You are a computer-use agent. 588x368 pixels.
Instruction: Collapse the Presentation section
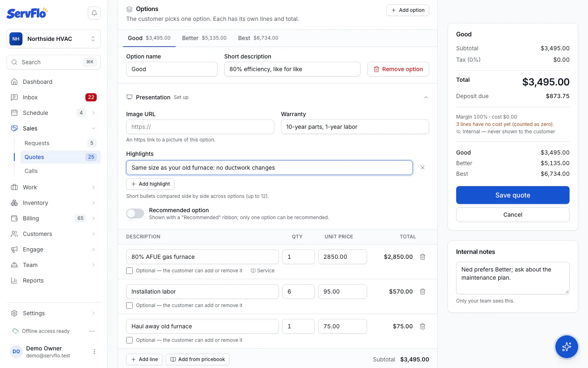click(x=426, y=97)
